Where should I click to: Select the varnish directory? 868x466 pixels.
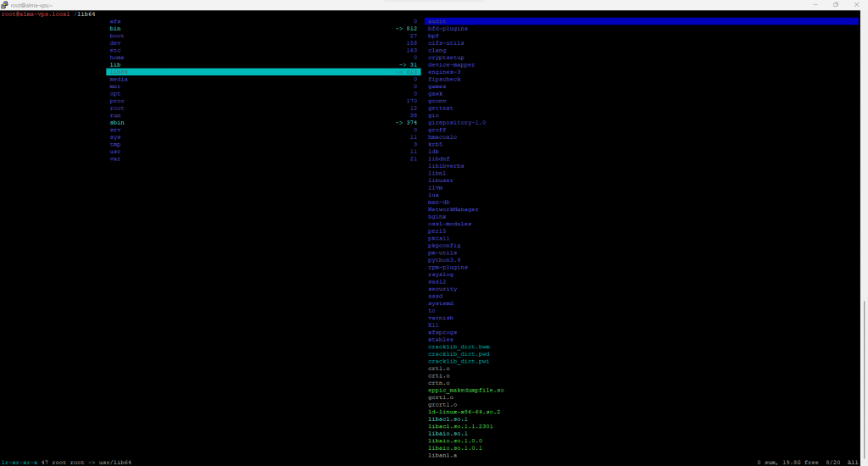pos(440,318)
